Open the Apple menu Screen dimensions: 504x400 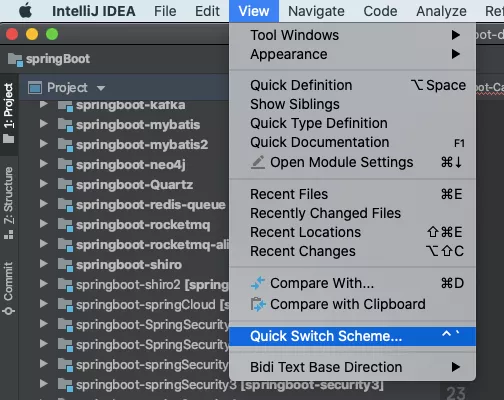point(26,11)
